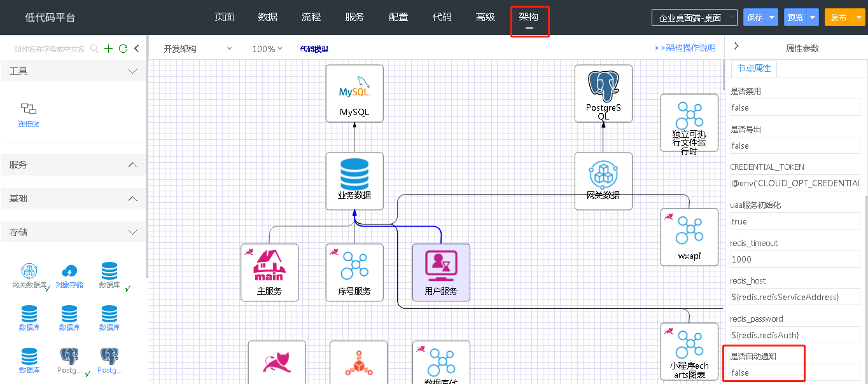
Task: Switch to the 流程 menu tab
Action: click(x=311, y=17)
